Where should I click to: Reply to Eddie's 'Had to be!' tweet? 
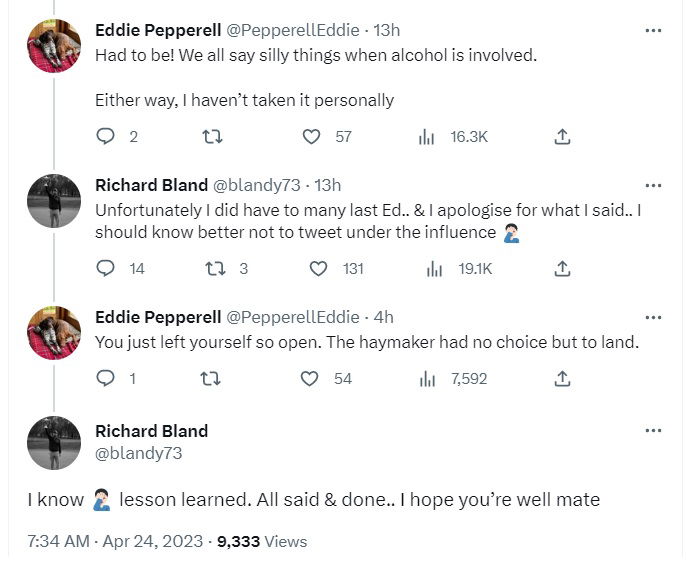pyautogui.click(x=106, y=136)
